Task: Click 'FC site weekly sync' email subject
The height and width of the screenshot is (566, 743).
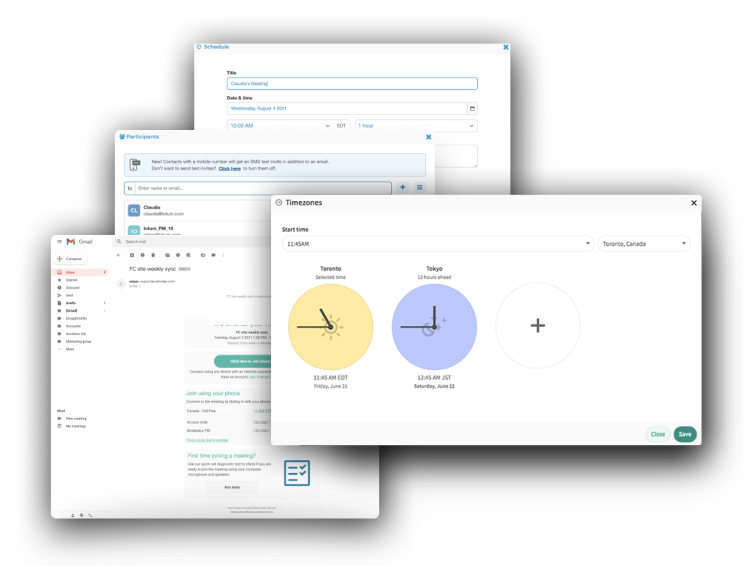Action: pos(152,269)
